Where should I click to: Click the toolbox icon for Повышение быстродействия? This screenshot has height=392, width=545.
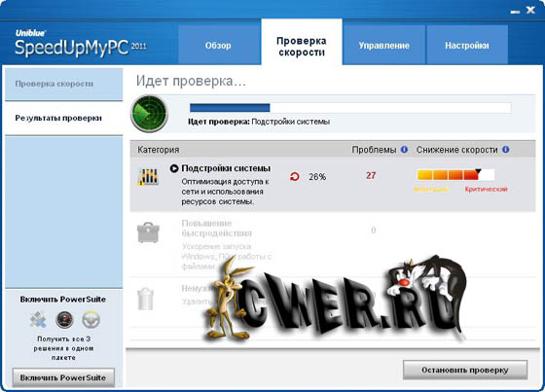pos(148,232)
